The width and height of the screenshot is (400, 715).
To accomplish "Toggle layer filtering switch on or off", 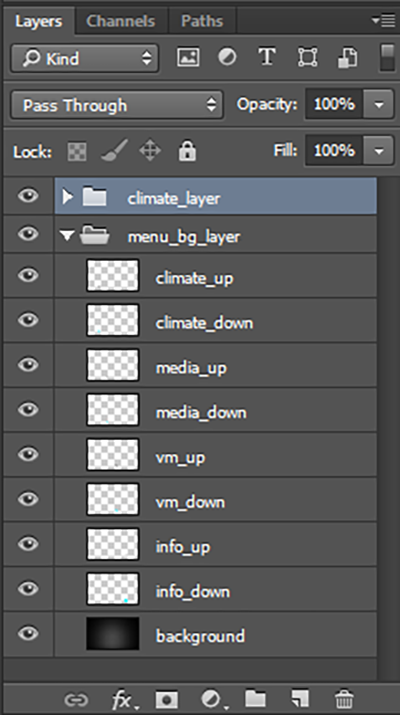I will click(387, 57).
